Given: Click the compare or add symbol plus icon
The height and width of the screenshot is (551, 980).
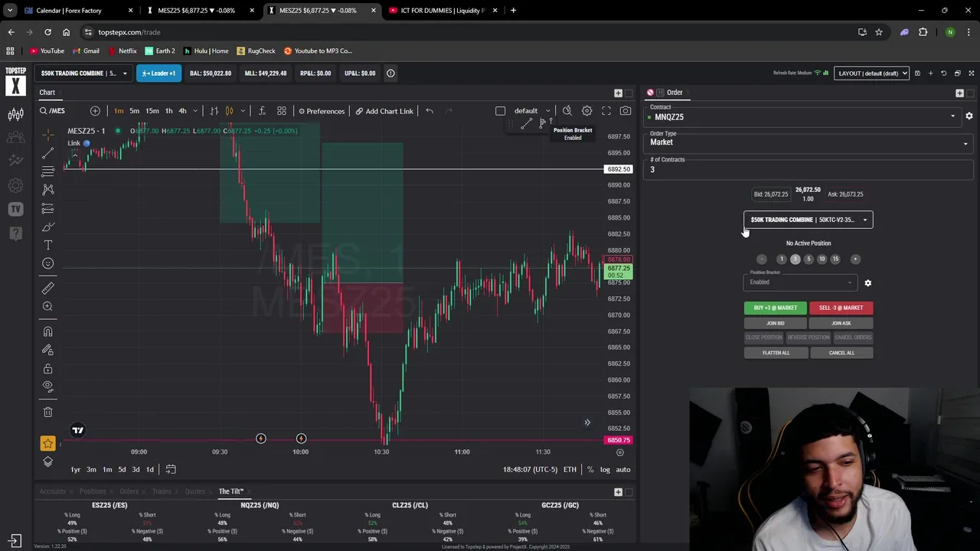Looking at the screenshot, I should point(95,111).
